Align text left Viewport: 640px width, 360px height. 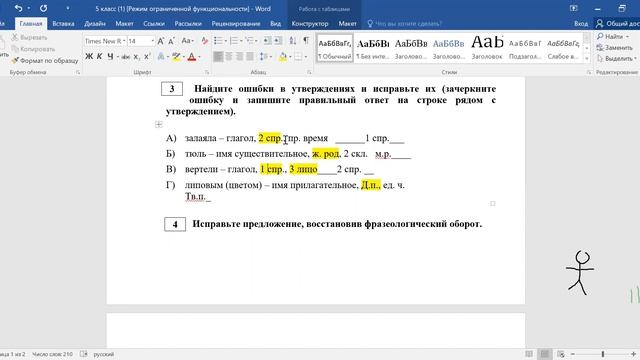[x=218, y=56]
